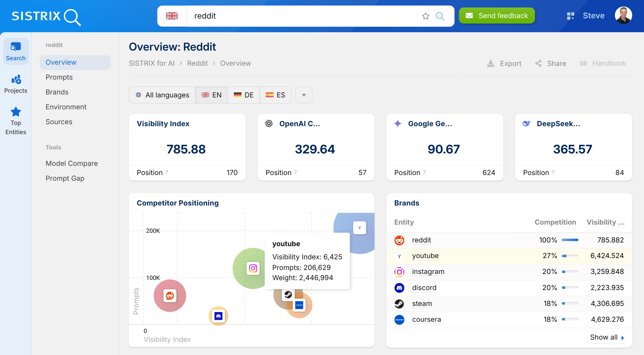644x355 pixels.
Task: Click the coursera bubble in competitor chart
Action: point(299,306)
